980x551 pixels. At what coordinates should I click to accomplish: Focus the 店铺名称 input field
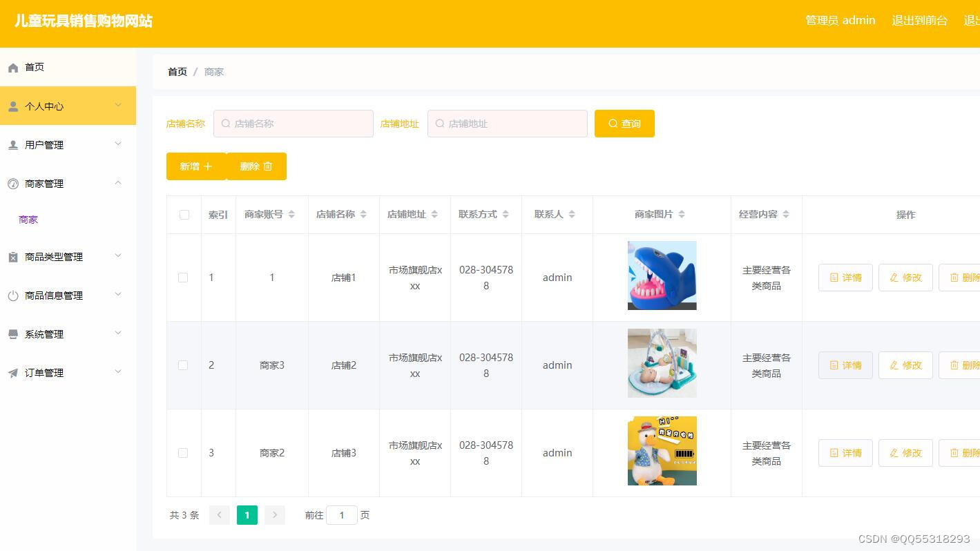click(x=294, y=124)
